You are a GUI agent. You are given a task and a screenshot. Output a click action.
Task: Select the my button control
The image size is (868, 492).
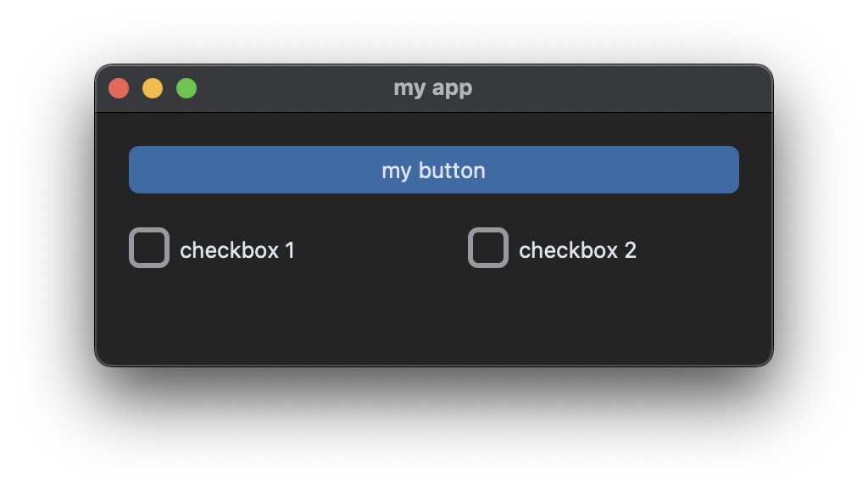pyautogui.click(x=434, y=170)
